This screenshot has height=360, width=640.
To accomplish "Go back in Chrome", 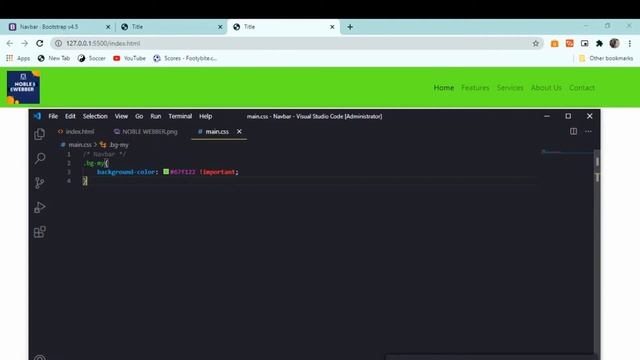I will tap(10, 43).
